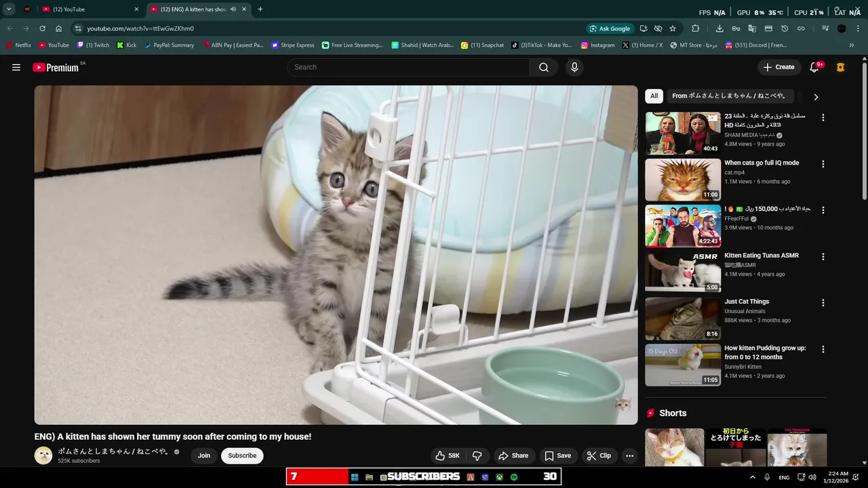This screenshot has width=868, height=488.
Task: Open browser history clock icon
Action: 785,28
